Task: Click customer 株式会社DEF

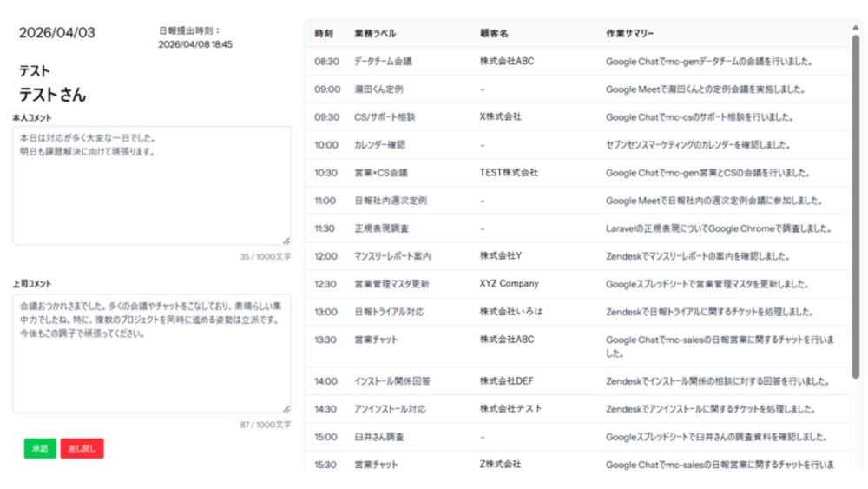Action: tap(507, 381)
